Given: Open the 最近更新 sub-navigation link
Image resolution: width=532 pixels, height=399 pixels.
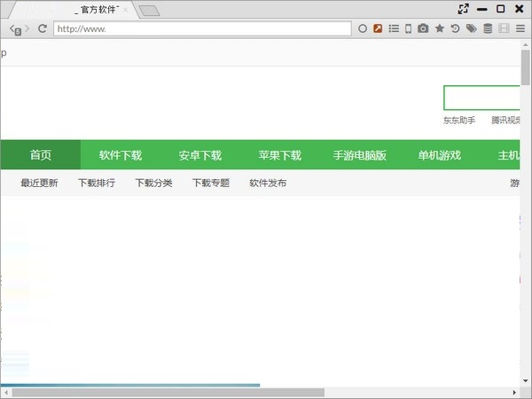Looking at the screenshot, I should (39, 183).
